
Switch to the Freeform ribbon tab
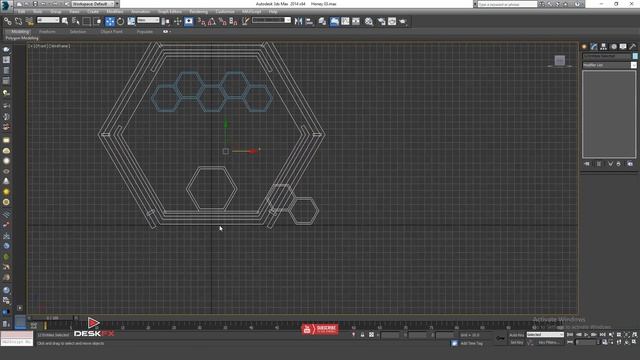[x=47, y=32]
